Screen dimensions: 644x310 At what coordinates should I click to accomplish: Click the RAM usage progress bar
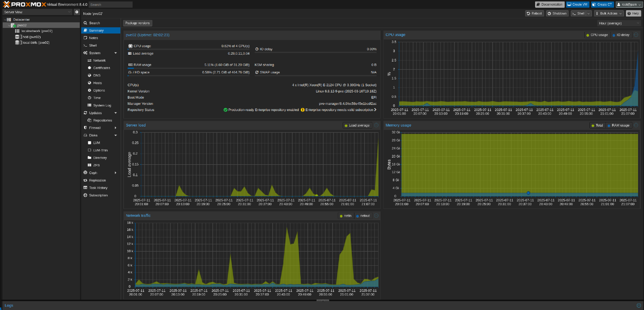pyautogui.click(x=189, y=68)
